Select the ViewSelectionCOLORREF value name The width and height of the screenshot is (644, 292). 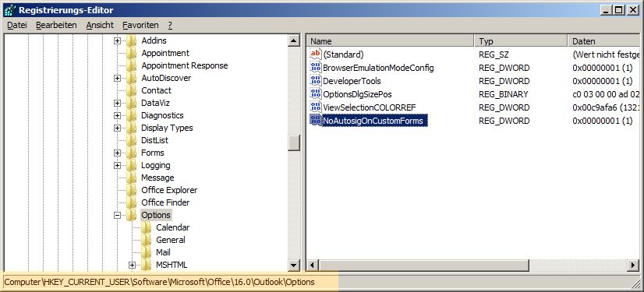tap(370, 107)
